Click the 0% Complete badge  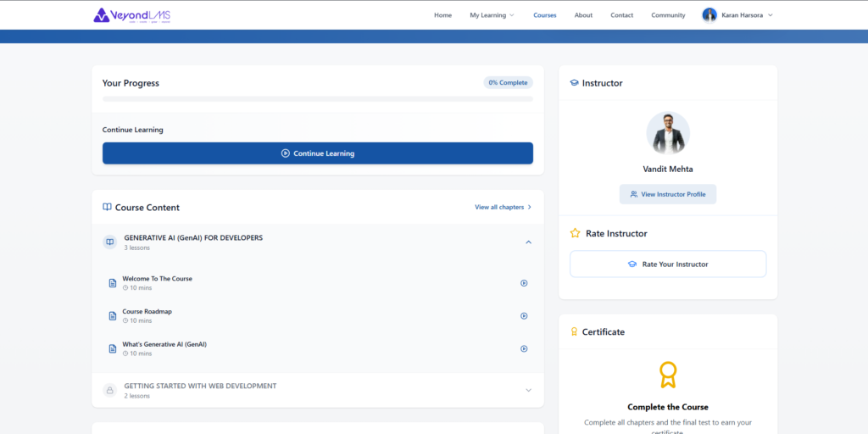[509, 82]
